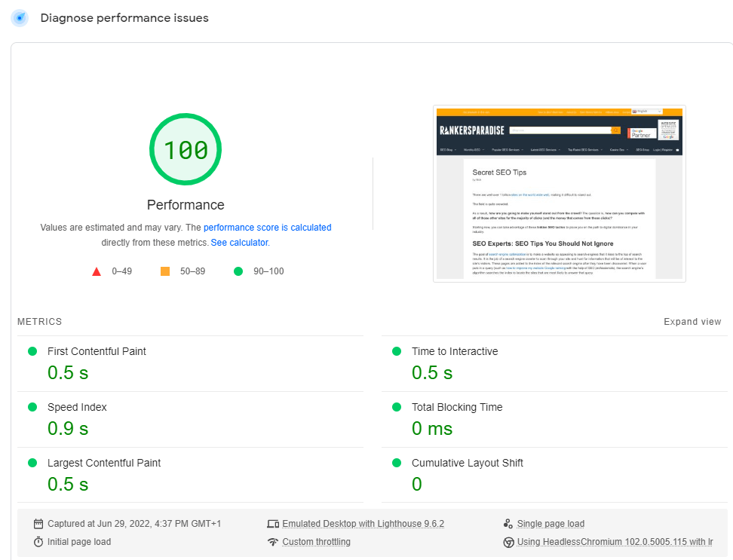Select the Total Blocking Time metric
Viewport: 733px width, 560px height.
point(456,407)
